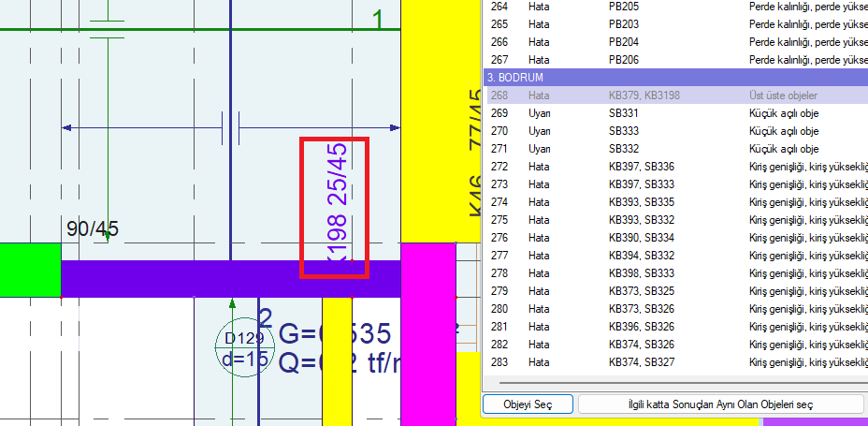
Task: Click the green axis label 1
Action: (x=378, y=20)
